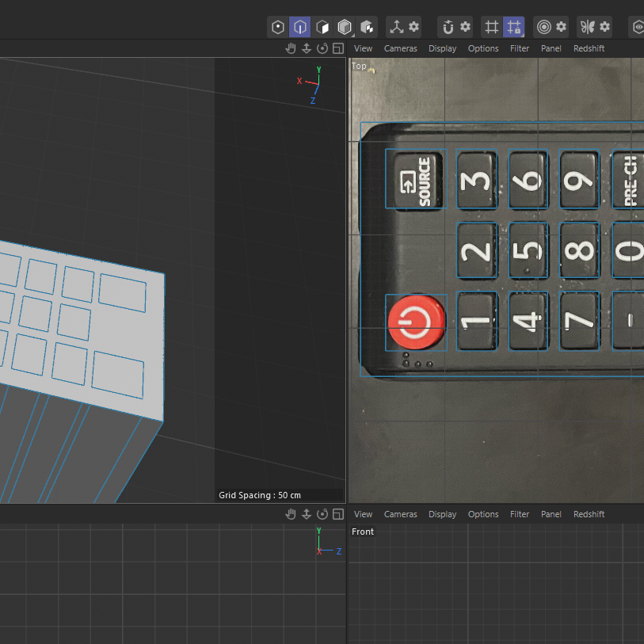Open the snapping settings gear dropdown
Screen dimensions: 644x644
pos(467,26)
